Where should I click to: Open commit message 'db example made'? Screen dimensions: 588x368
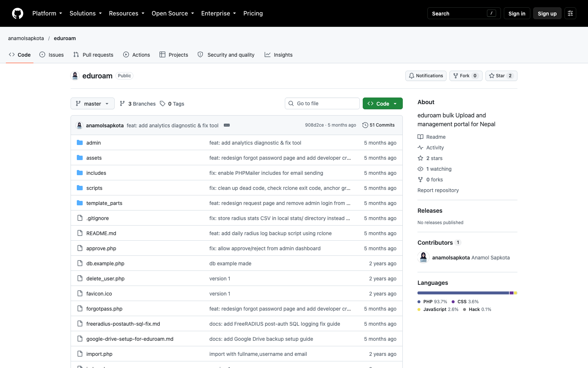(230, 263)
